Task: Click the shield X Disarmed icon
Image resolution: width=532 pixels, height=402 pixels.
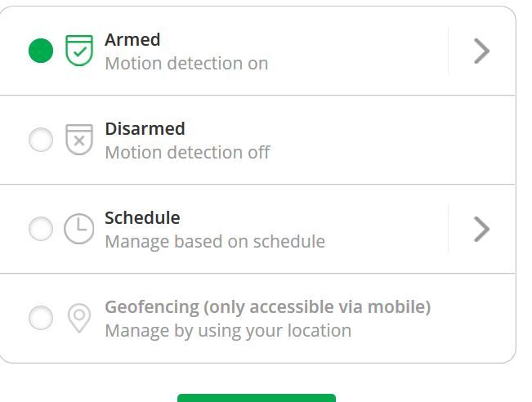Action: click(79, 140)
